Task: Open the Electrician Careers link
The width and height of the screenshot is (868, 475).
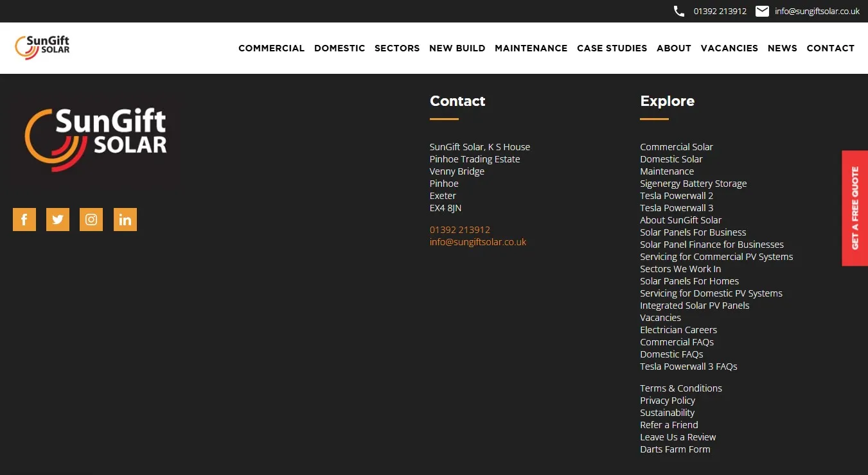Action: pos(678,330)
